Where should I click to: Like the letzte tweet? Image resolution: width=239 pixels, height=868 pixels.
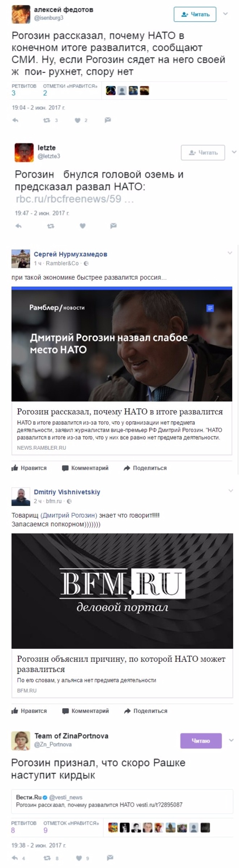82,226
